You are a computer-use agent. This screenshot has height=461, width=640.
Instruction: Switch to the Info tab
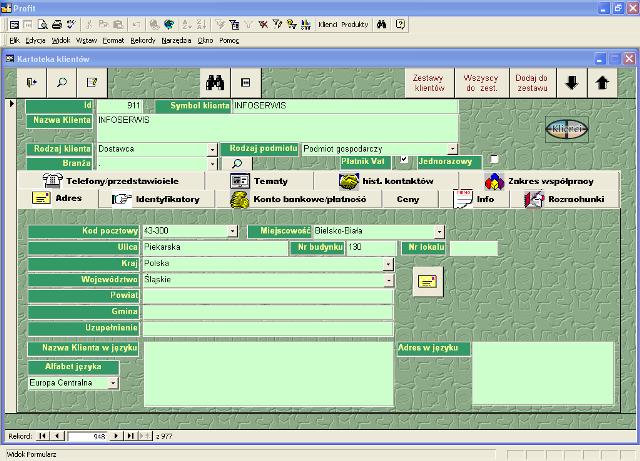(x=474, y=199)
